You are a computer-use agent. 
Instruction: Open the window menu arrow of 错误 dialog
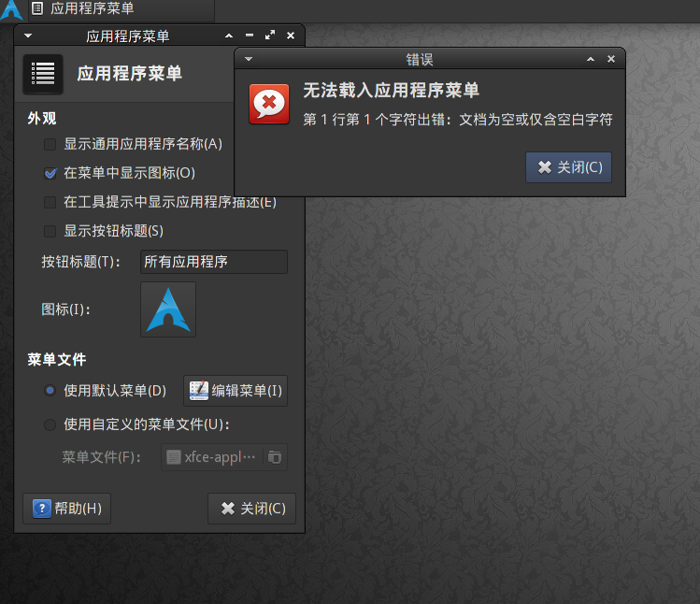pyautogui.click(x=249, y=59)
